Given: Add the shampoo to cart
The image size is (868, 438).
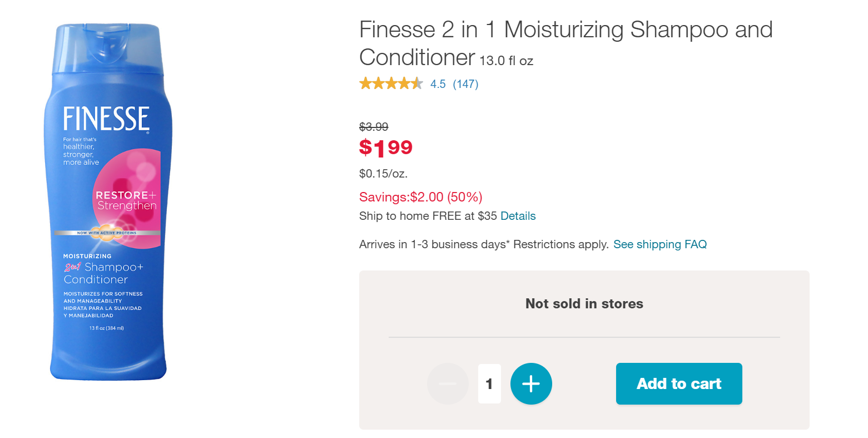Looking at the screenshot, I should coord(678,383).
